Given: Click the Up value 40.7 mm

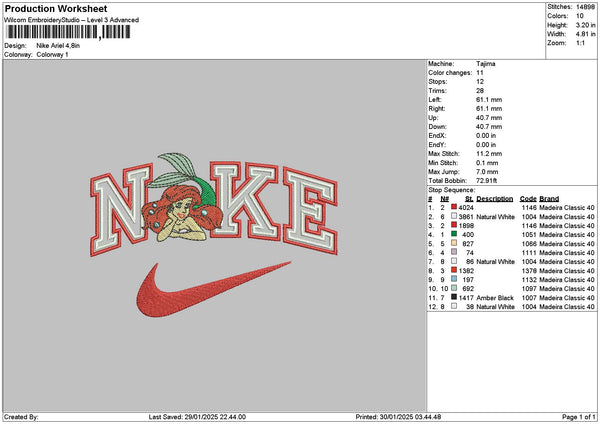Looking at the screenshot, I should coord(489,117).
